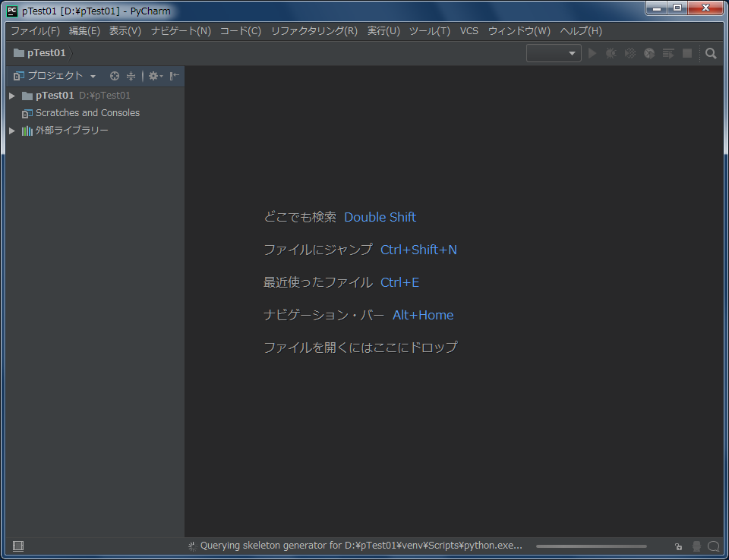The height and width of the screenshot is (560, 729).
Task: Expand the pTest01 tree node arrow
Action: (12, 96)
